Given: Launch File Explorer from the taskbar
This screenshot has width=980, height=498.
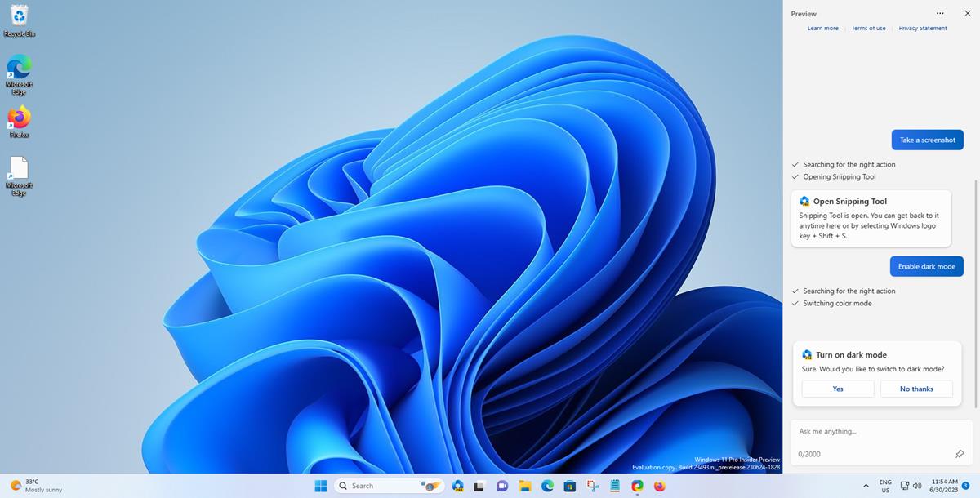Looking at the screenshot, I should pyautogui.click(x=525, y=486).
